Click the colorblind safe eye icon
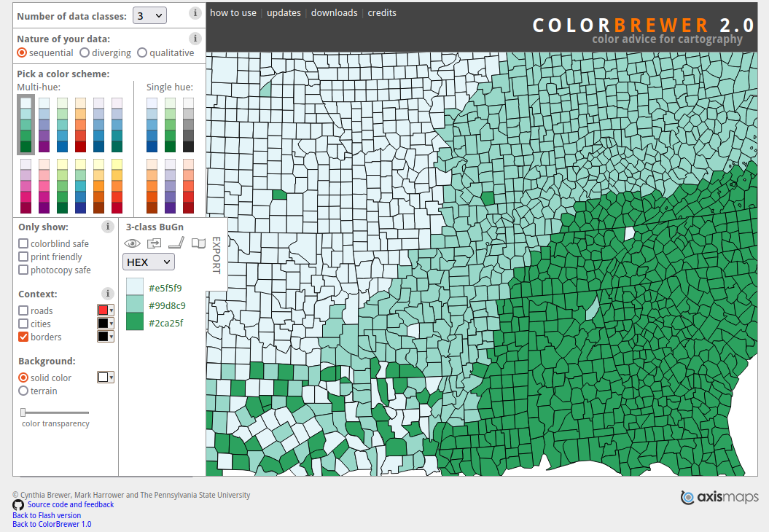The image size is (769, 532). 133,243
